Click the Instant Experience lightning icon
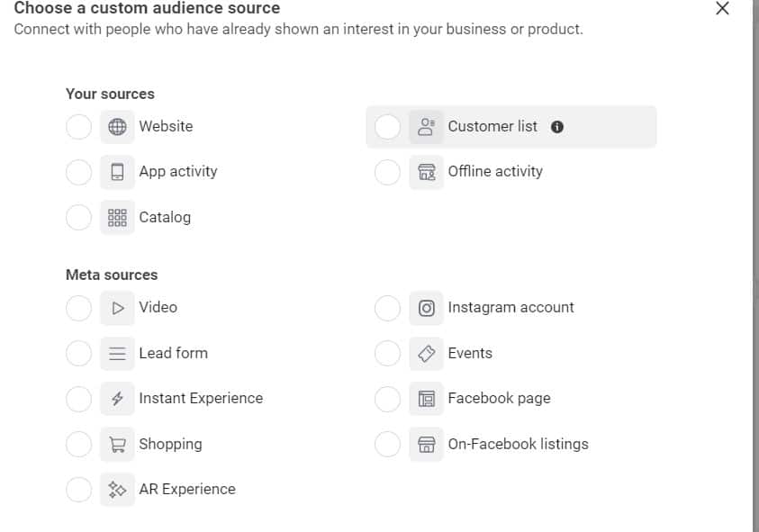This screenshot has width=759, height=532. tap(117, 399)
